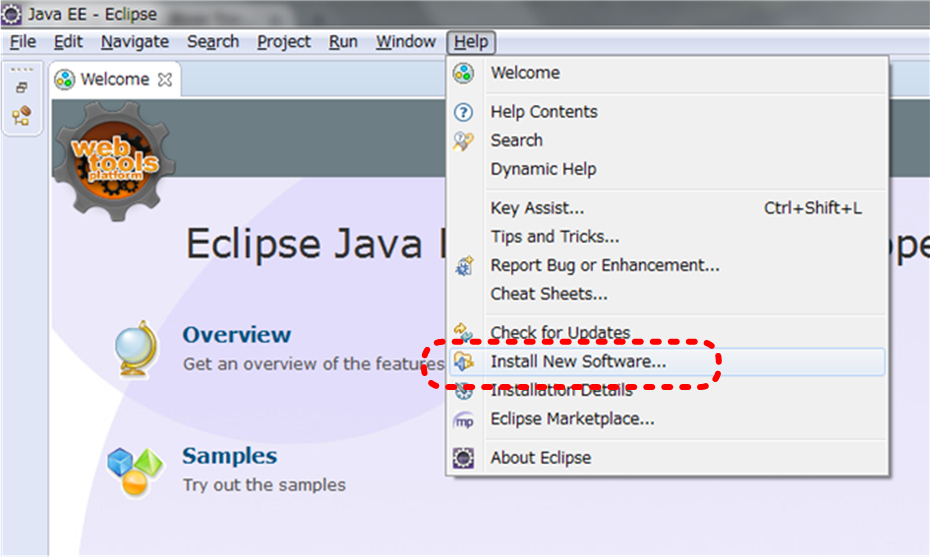The height and width of the screenshot is (557, 931).
Task: Click the Eclipse Marketplace mp icon
Action: [x=464, y=420]
